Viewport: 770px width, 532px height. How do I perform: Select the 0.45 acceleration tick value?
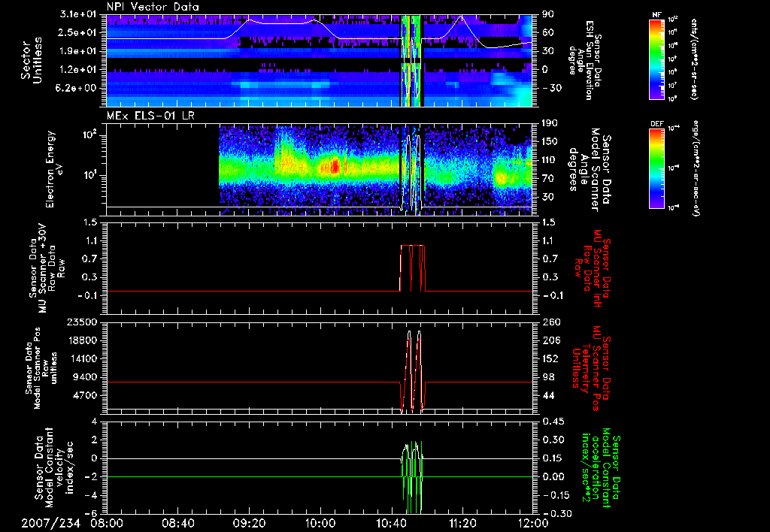(553, 422)
